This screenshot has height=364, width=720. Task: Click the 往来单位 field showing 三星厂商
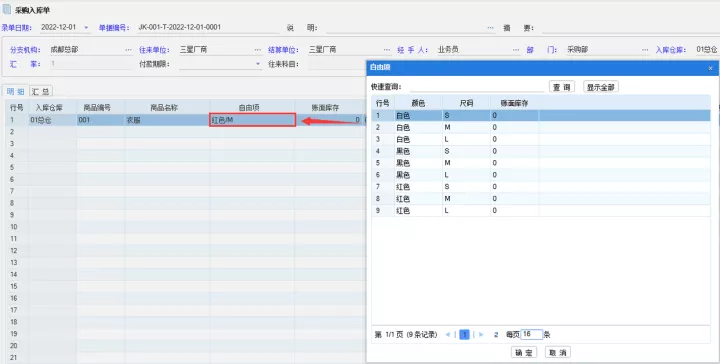tap(216, 50)
